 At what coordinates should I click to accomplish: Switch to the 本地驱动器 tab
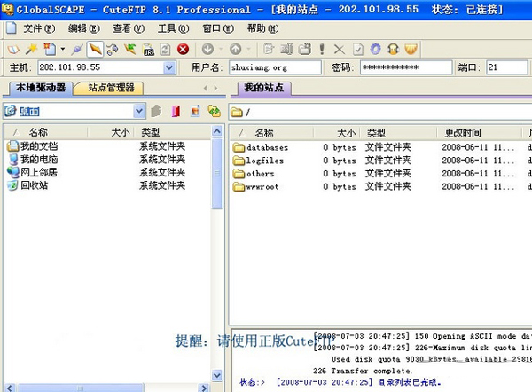pos(41,88)
